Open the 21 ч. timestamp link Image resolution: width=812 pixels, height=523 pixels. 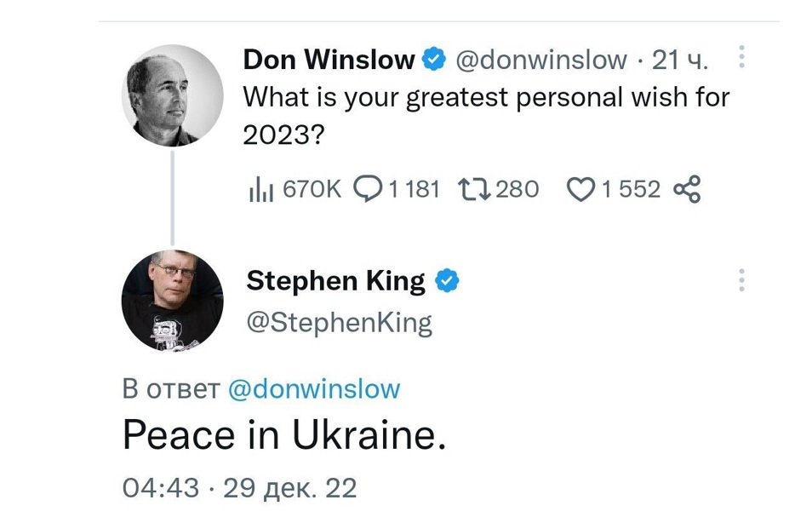click(679, 60)
